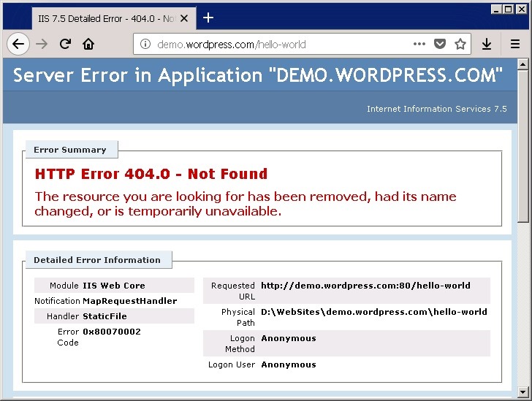Screen dimensions: 532x401
Task: Show site information icon in address bar
Action: 145,44
